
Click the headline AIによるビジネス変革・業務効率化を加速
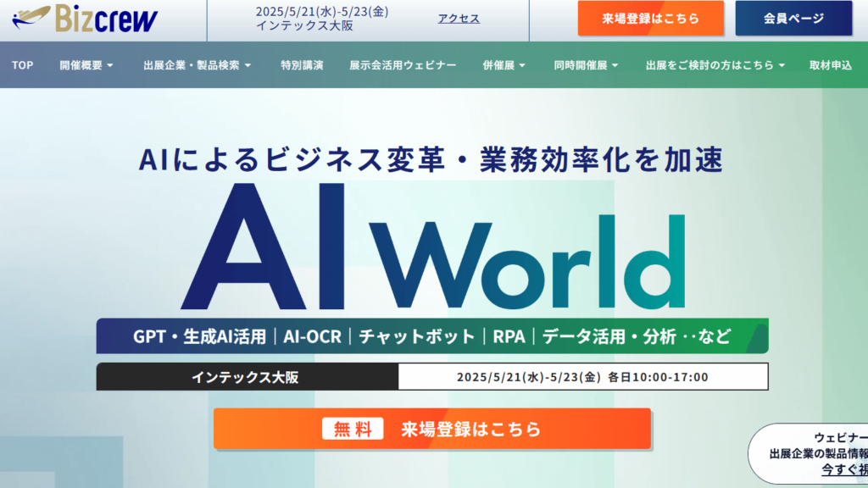431,159
